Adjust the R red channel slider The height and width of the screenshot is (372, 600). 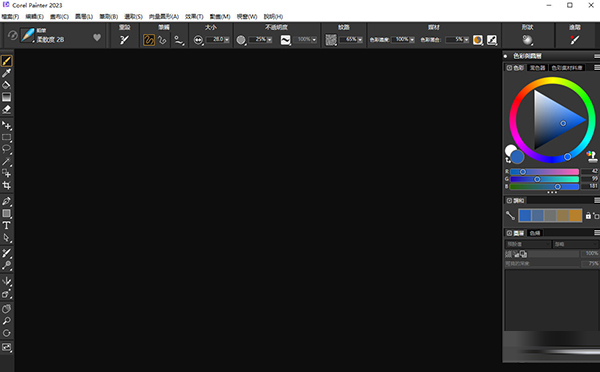tap(544, 172)
